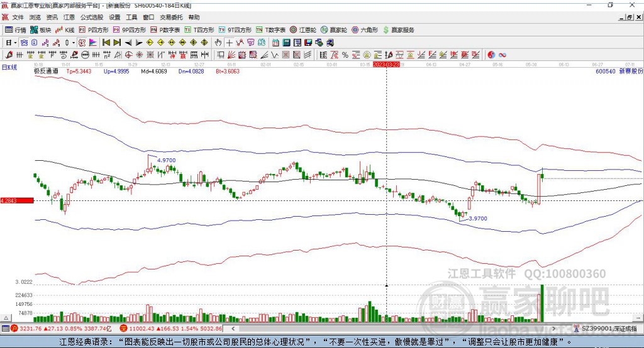Restore the inner chart window button
644x348 pixels.
tap(630, 17)
